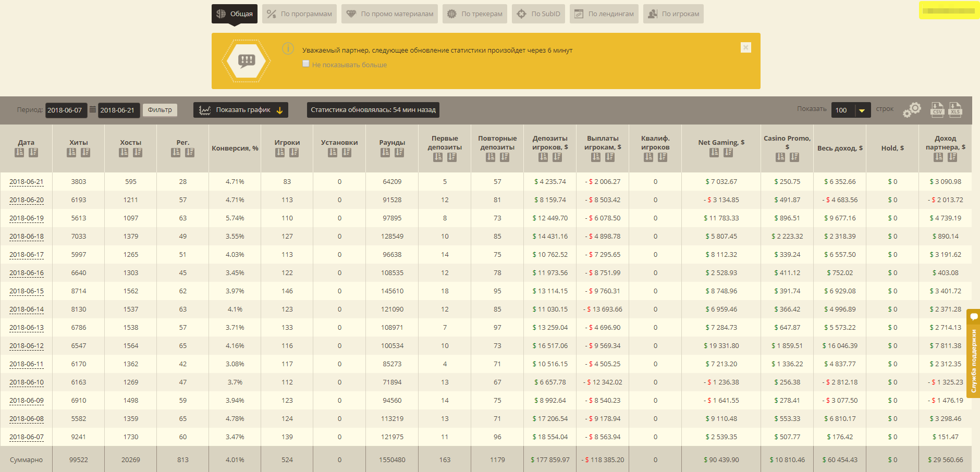Screen dimensions: 980x472
Task: Open the 2018-06-21 date row link
Action: [x=27, y=182]
